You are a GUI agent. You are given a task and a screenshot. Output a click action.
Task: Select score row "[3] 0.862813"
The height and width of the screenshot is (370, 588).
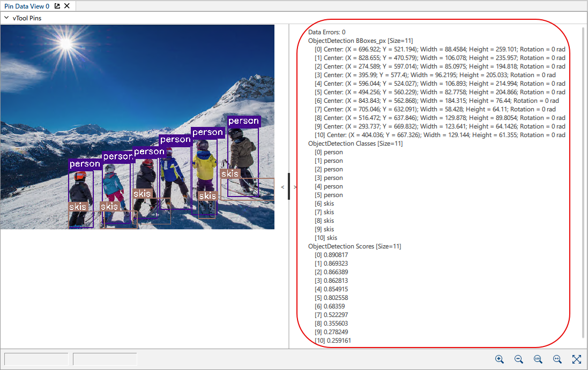click(x=331, y=281)
